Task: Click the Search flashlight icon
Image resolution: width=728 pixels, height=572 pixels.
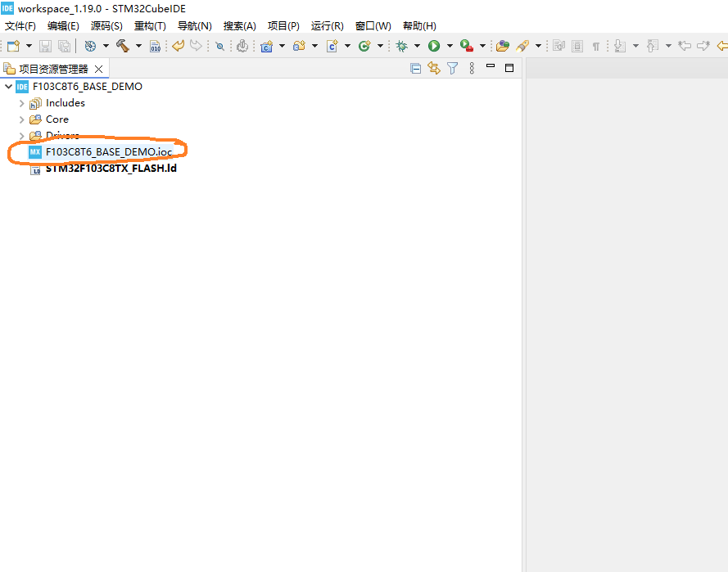Action: [522, 46]
